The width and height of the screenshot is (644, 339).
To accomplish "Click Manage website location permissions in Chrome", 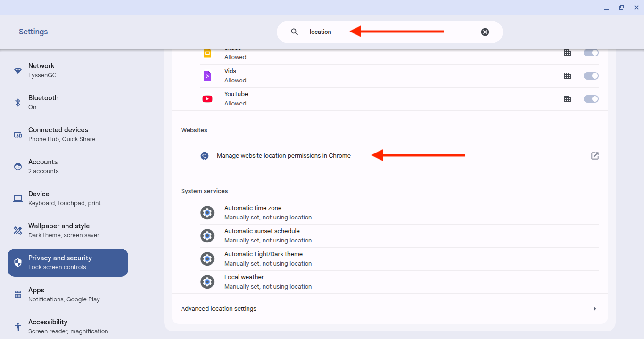I will click(283, 156).
